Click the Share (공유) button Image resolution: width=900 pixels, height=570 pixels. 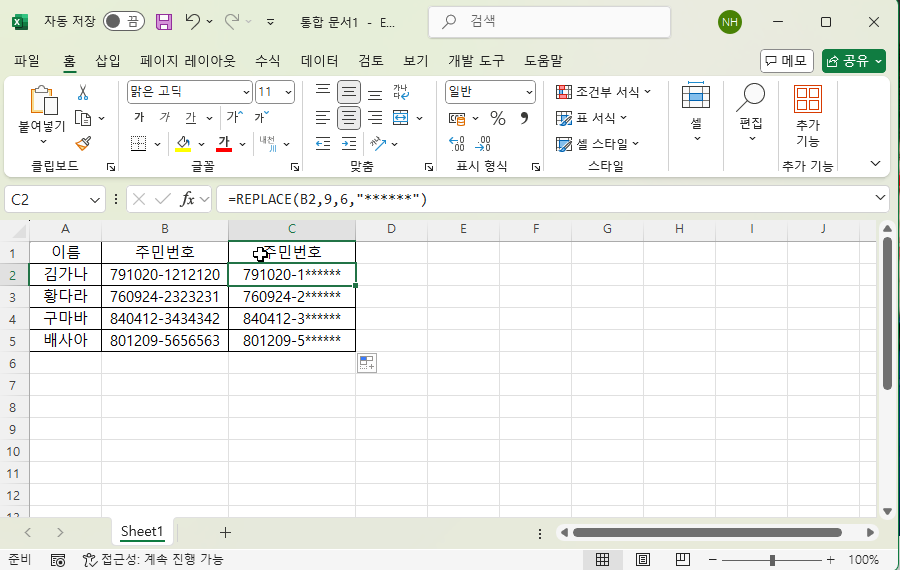[x=854, y=61]
